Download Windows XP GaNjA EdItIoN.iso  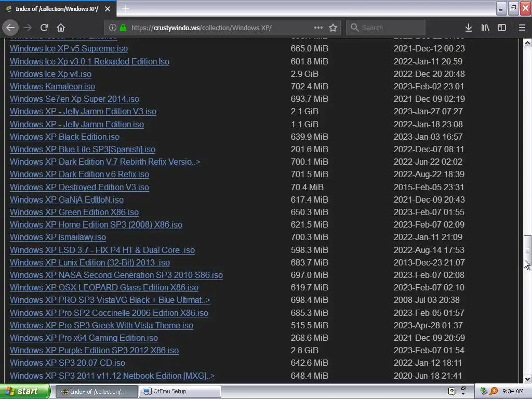point(67,200)
